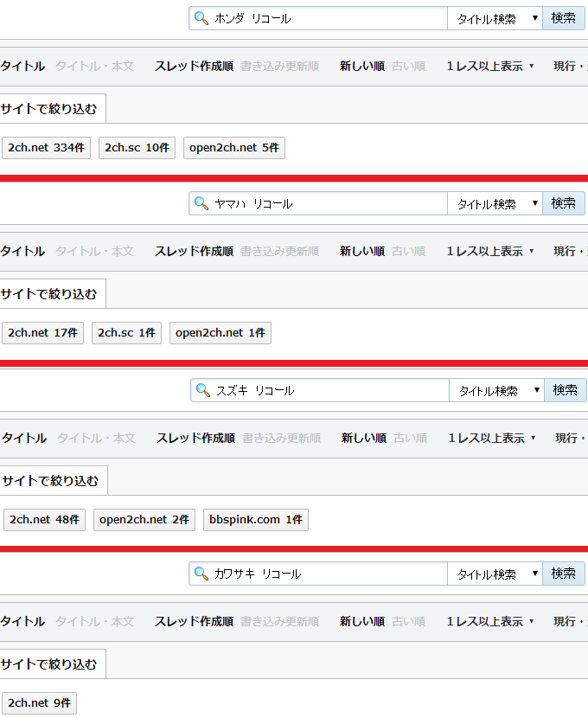Choose 古い順 order in ホンダ section

[x=409, y=66]
